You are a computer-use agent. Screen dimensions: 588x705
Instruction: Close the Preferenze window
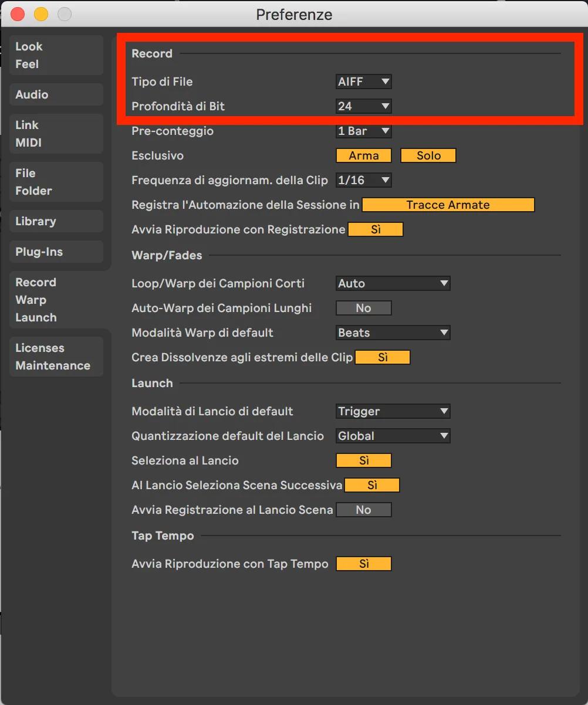[18, 13]
